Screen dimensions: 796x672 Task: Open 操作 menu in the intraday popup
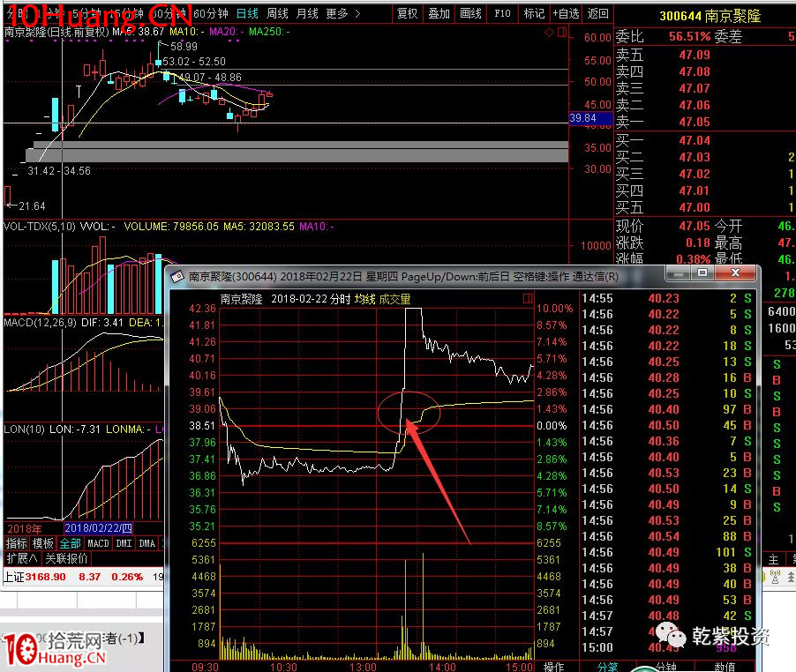click(x=554, y=667)
